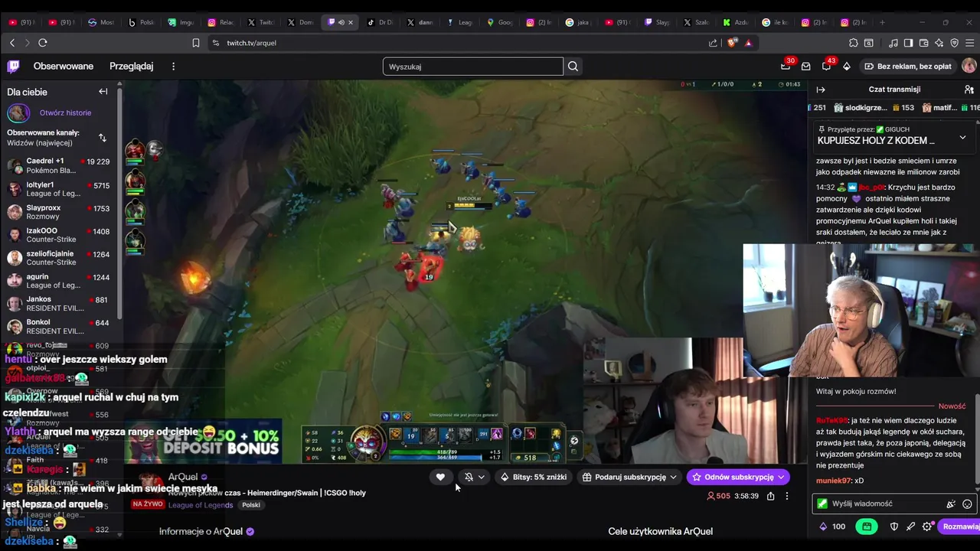Open Bonkol channel in sidebar
This screenshot has width=980, height=551.
click(59, 327)
